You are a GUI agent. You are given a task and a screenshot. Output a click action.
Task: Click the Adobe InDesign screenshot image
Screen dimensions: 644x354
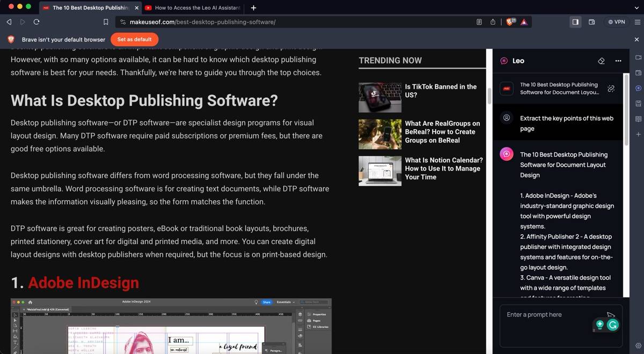[171, 326]
